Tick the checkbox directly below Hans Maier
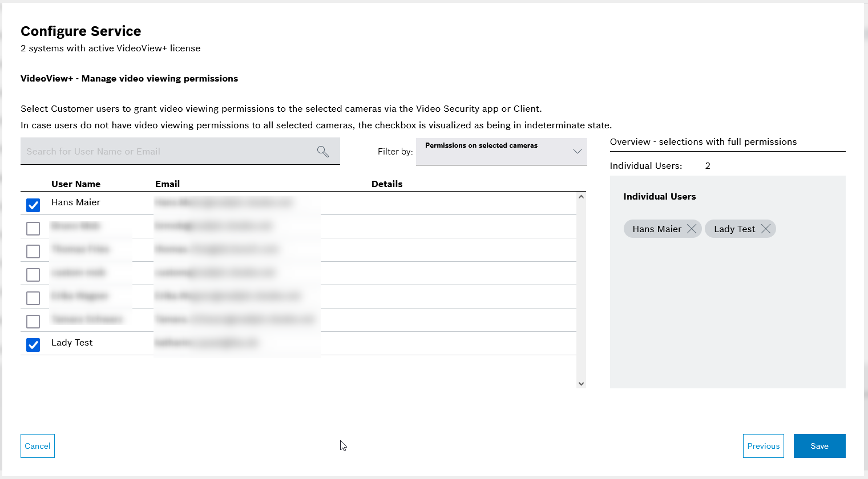This screenshot has height=479, width=868. [x=33, y=228]
